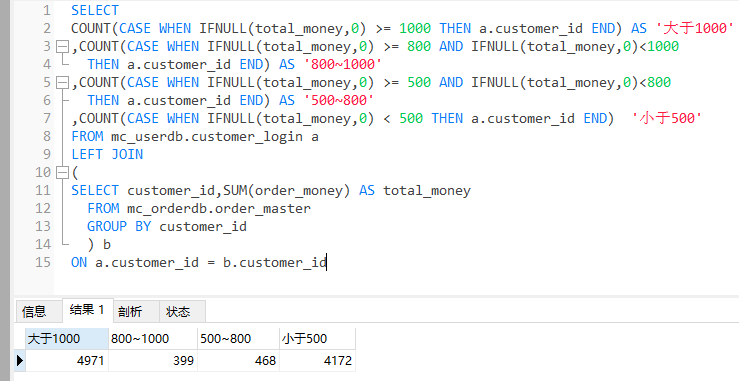Collapse the subquery fold at line 10
739x381 pixels.
(x=62, y=173)
